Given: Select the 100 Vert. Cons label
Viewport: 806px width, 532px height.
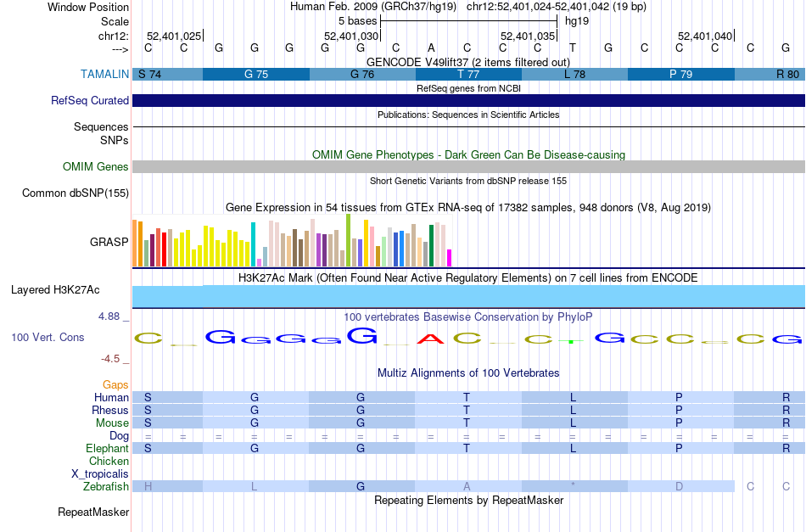Looking at the screenshot, I should coord(48,337).
